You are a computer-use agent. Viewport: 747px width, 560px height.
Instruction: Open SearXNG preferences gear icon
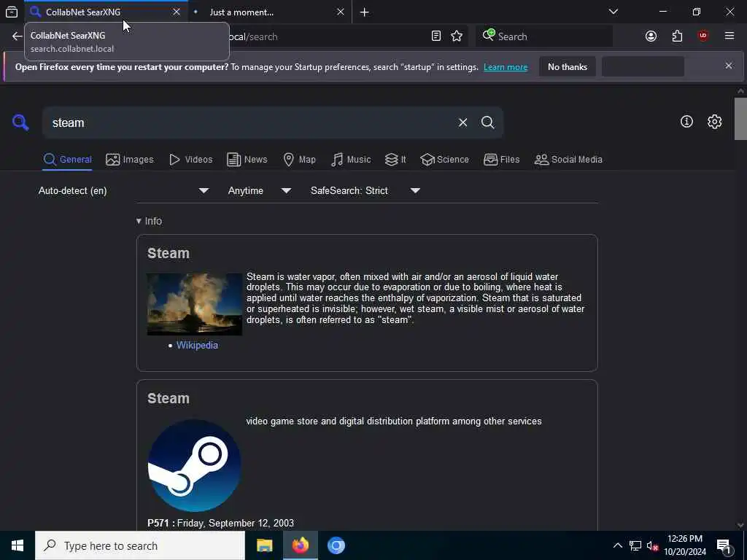715,122
